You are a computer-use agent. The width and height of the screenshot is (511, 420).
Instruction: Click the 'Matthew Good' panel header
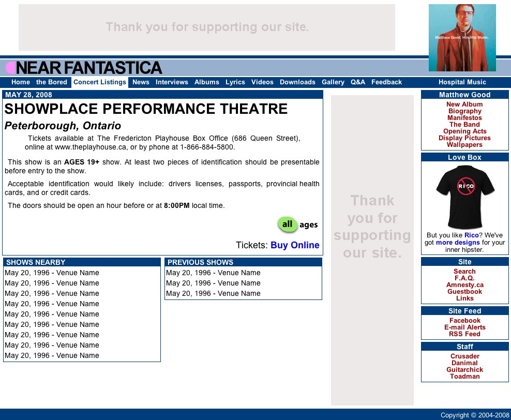[464, 95]
